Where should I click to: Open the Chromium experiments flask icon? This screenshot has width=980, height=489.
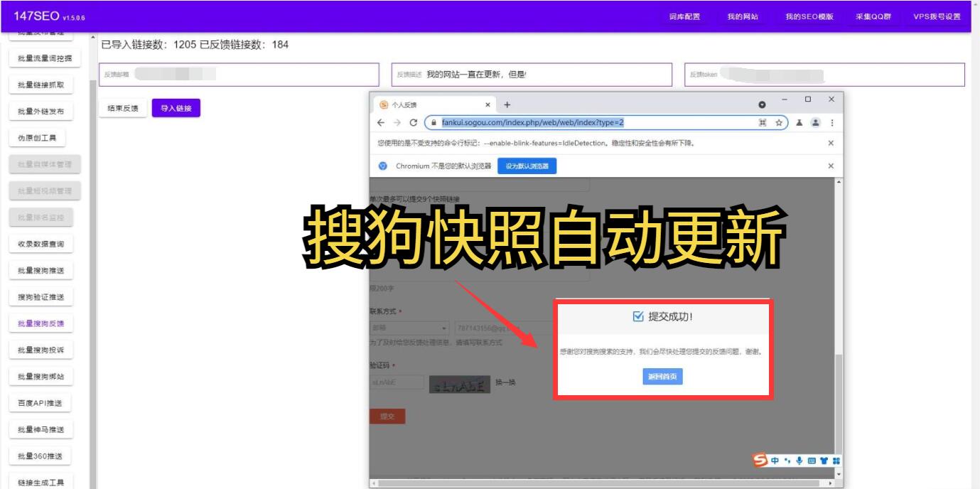pos(799,122)
